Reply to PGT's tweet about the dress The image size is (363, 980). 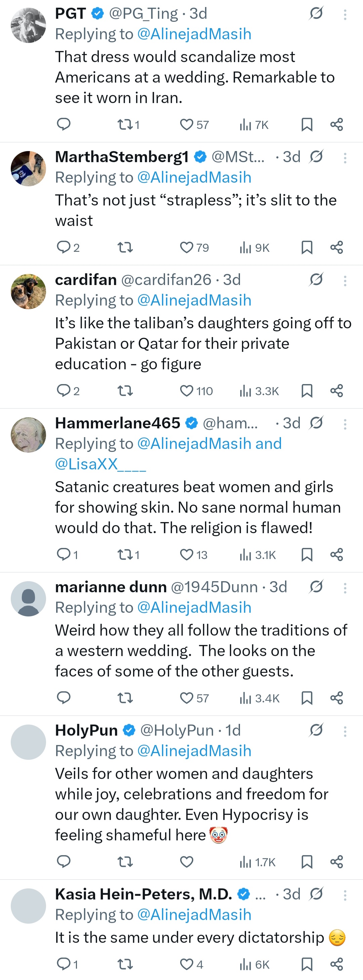64,125
